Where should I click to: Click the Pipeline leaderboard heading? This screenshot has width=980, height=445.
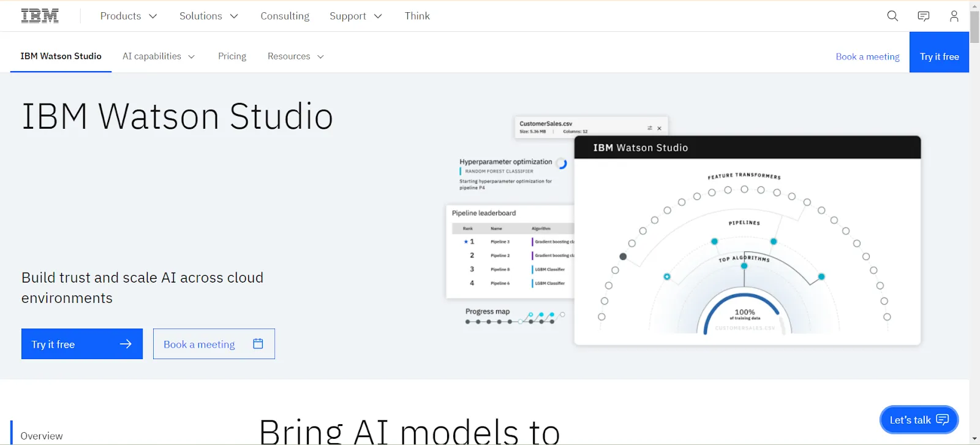[x=484, y=213]
